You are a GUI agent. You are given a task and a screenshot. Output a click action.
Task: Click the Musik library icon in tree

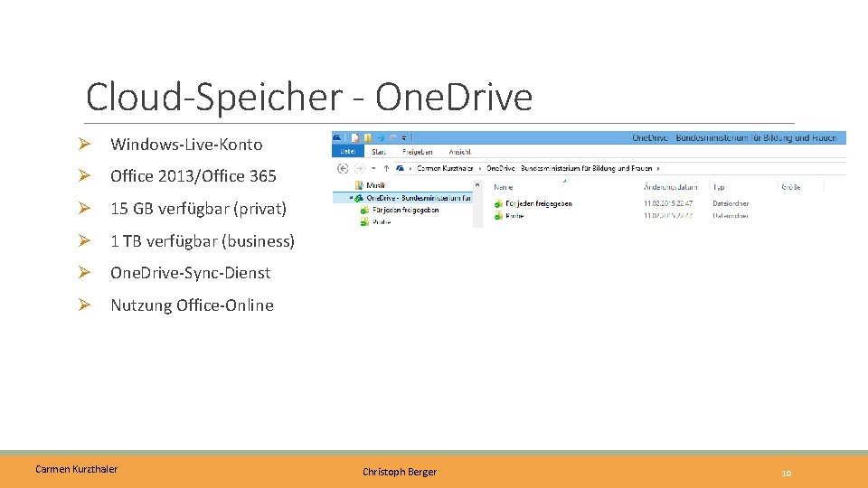click(359, 185)
